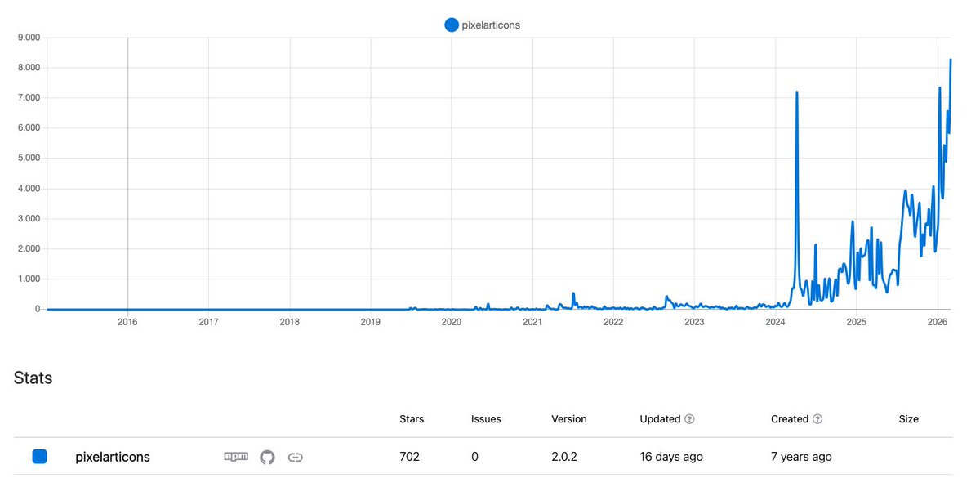Image resolution: width=980 pixels, height=496 pixels.
Task: Click the 0 issues value
Action: pos(474,457)
